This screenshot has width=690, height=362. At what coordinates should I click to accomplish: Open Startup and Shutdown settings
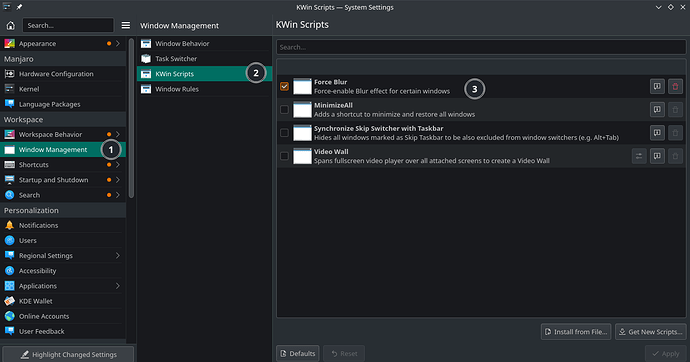(x=63, y=180)
